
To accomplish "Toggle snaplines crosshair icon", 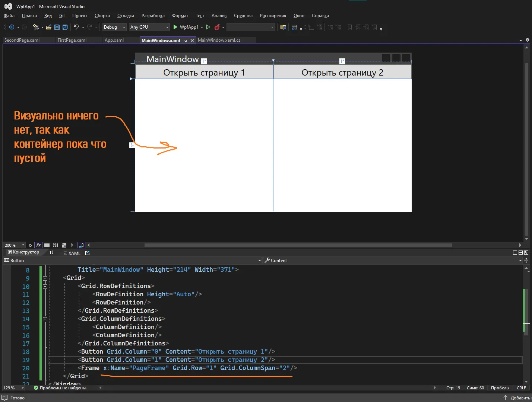I will [x=73, y=245].
